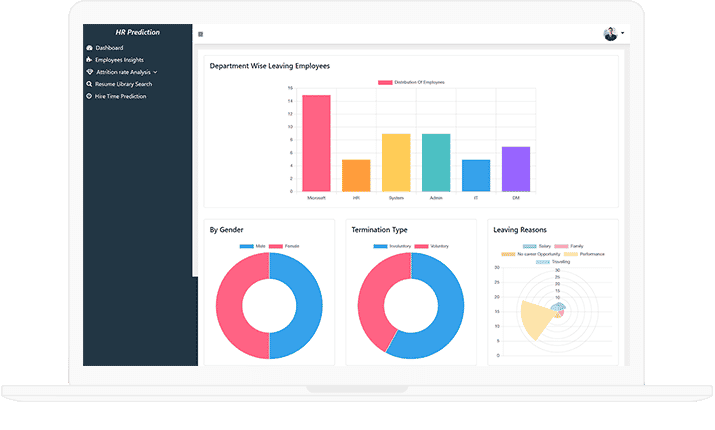715x430 pixels.
Task: Click the purple DM bar in the chart
Action: (515, 168)
